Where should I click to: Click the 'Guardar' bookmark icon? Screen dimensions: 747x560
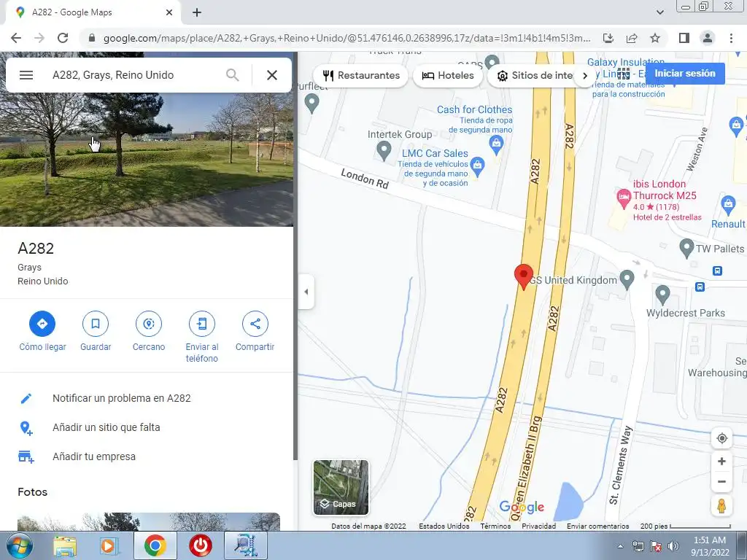96,324
